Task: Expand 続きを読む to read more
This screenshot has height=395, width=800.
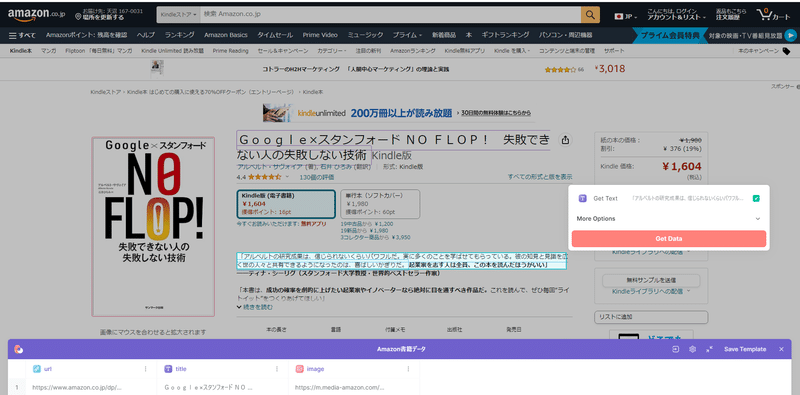Action: (x=255, y=307)
